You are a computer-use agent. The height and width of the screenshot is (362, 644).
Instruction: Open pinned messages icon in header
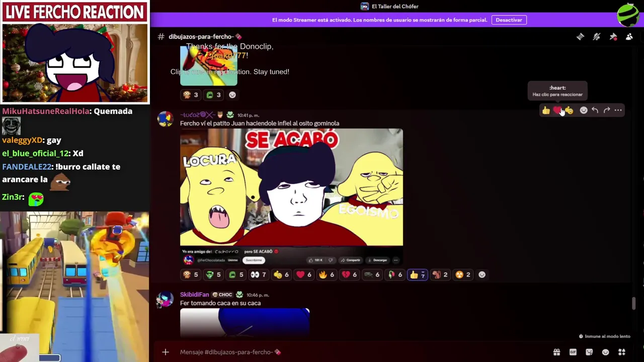(x=613, y=37)
